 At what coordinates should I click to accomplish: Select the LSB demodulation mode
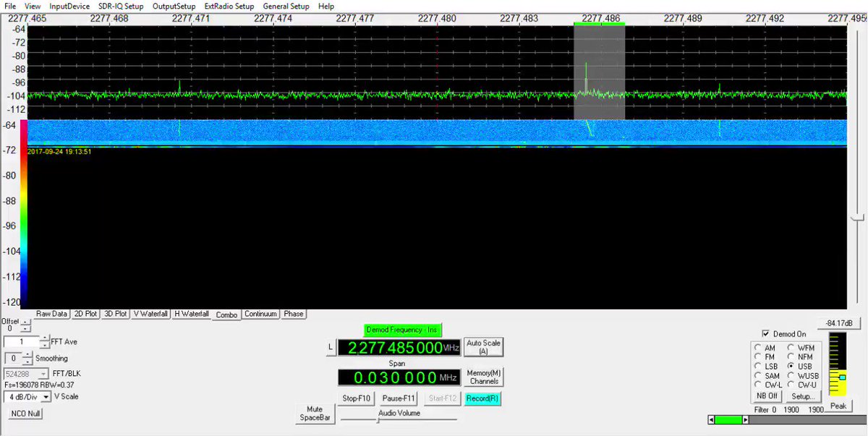[x=758, y=367]
